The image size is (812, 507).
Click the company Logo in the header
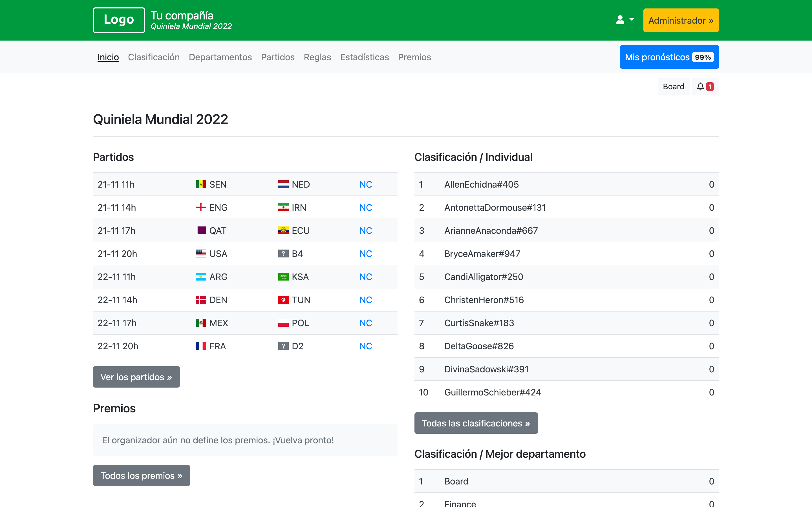click(x=118, y=20)
